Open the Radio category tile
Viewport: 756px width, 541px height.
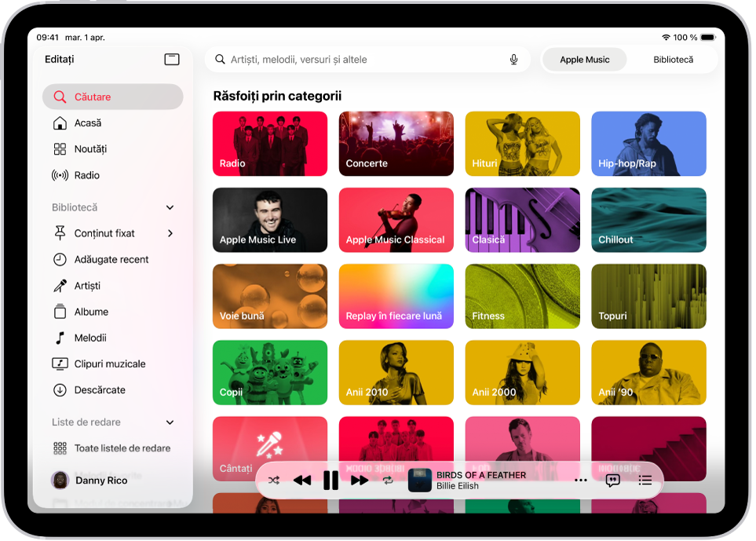coord(270,144)
